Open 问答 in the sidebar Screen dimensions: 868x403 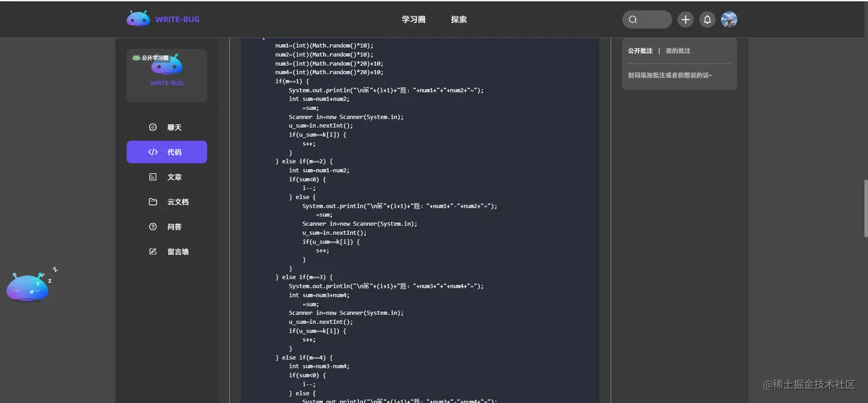pos(166,227)
